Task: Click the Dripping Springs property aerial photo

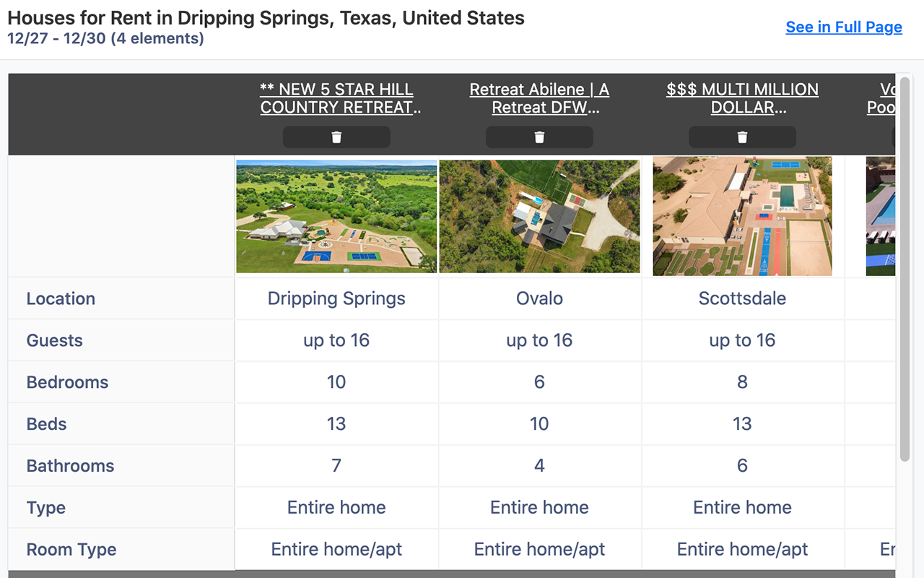Action: [336, 216]
